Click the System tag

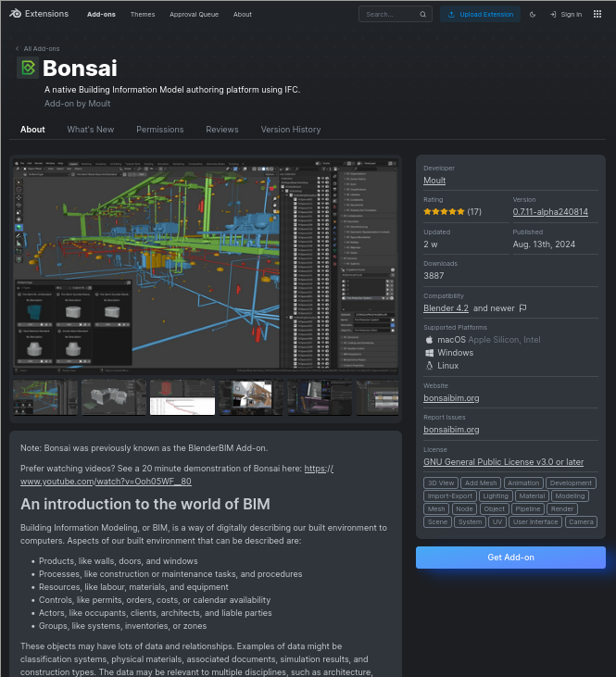point(470,522)
